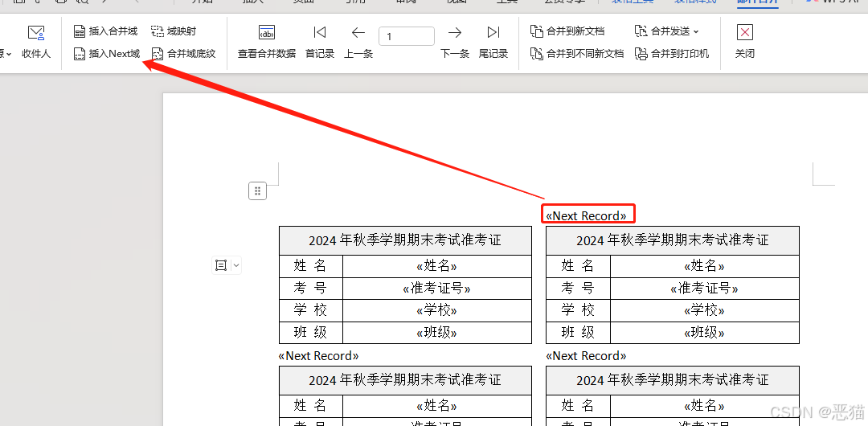Click the «准考证号» field in the upper-left table
This screenshot has width=868, height=426.
click(x=436, y=289)
